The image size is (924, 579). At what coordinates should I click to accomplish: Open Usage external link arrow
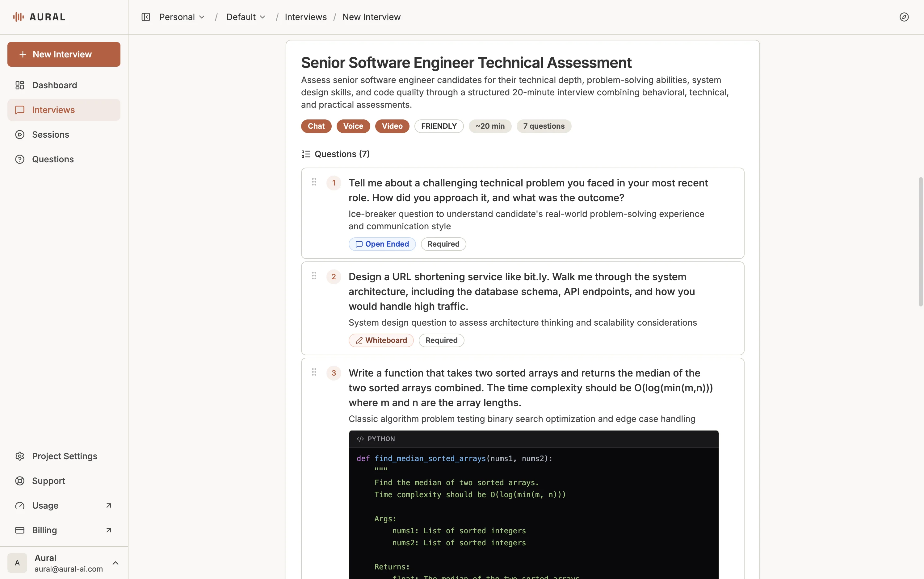pyautogui.click(x=108, y=506)
